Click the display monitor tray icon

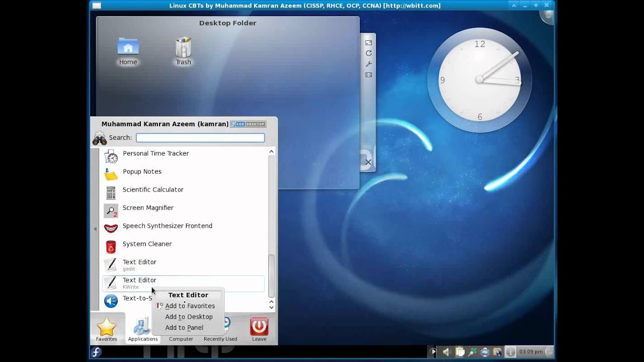tap(485, 352)
